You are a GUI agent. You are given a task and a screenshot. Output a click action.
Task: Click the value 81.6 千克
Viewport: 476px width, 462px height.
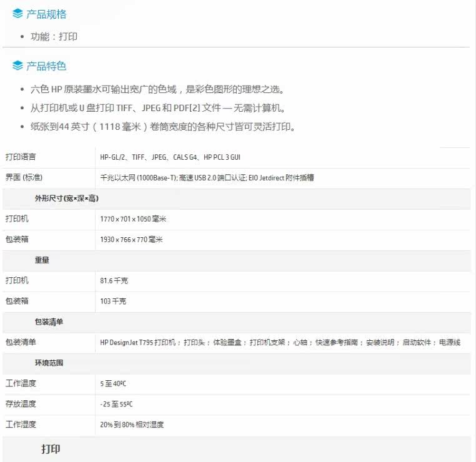(114, 280)
